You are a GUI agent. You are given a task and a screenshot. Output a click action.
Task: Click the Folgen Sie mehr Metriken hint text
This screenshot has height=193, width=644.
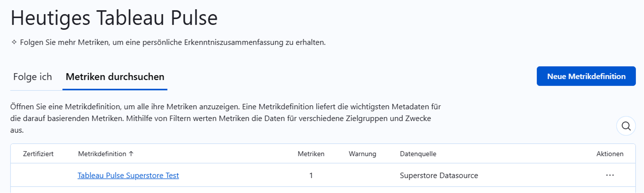[173, 43]
